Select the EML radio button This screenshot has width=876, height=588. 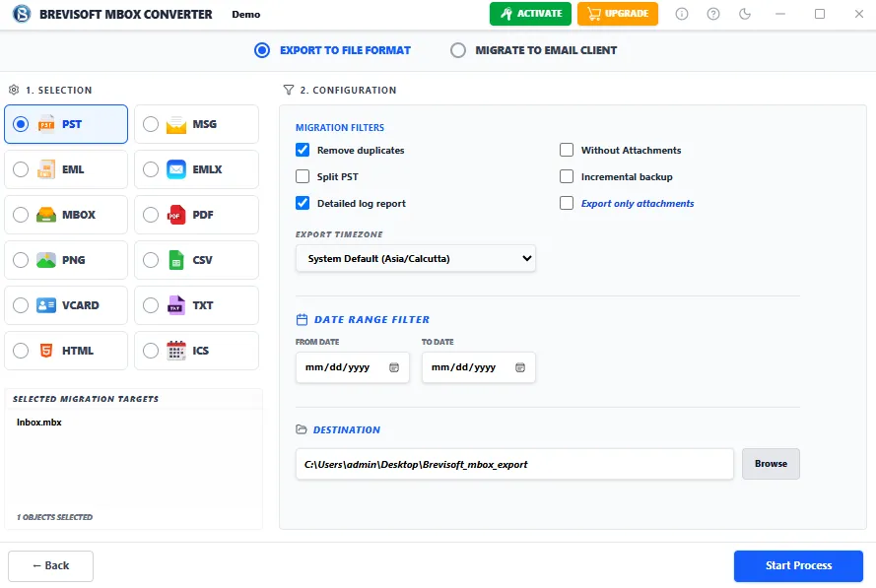tap(21, 169)
